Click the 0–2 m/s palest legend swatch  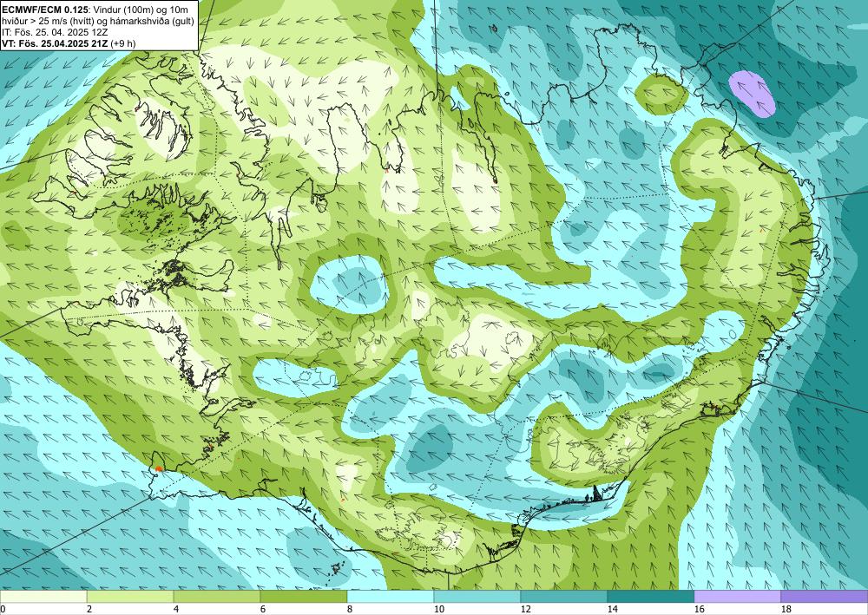click(x=43, y=596)
